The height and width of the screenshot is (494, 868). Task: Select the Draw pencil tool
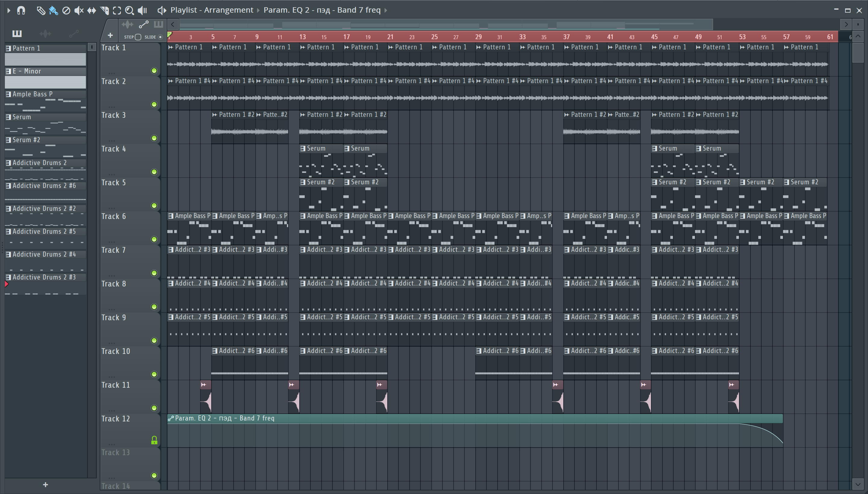41,11
